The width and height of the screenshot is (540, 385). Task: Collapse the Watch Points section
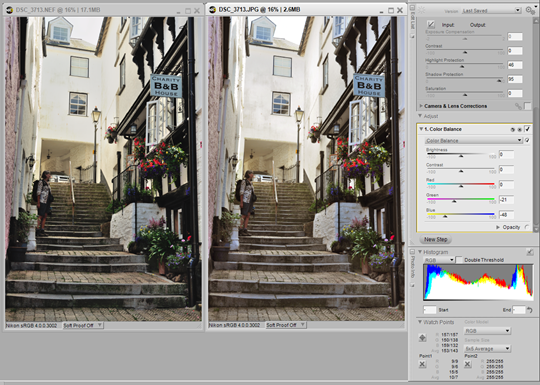pos(420,322)
